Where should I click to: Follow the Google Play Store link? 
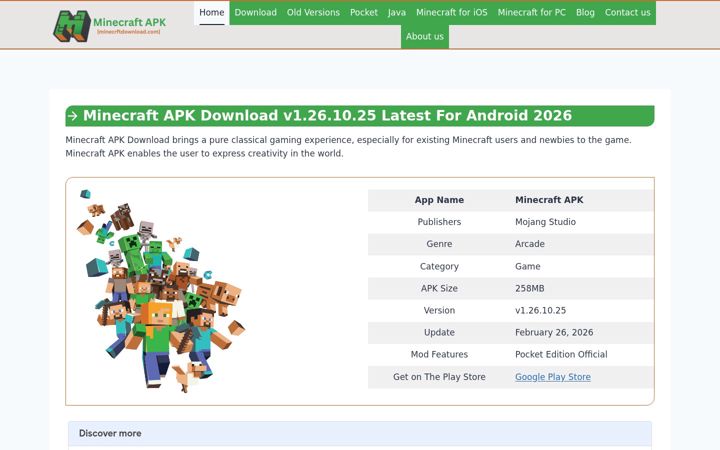[553, 377]
